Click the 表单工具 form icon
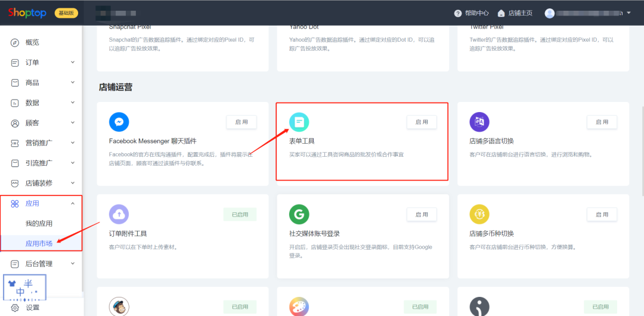This screenshot has width=644, height=316. click(299, 122)
